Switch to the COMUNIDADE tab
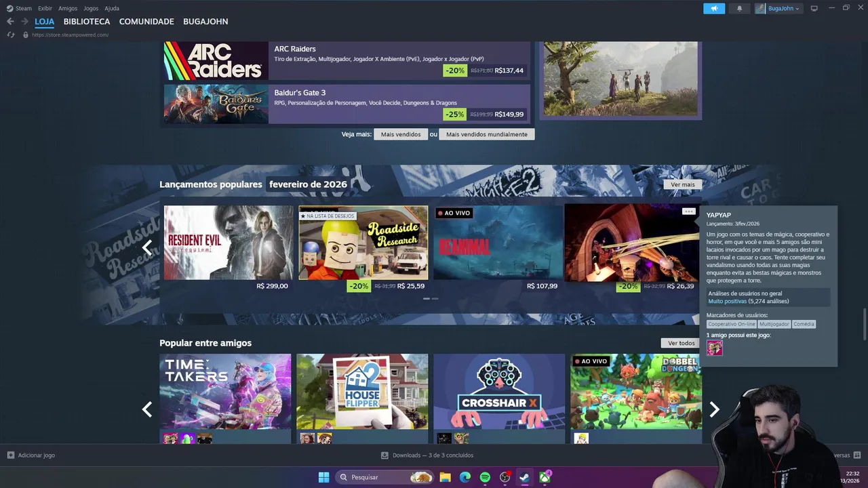Image resolution: width=868 pixels, height=488 pixels. coord(146,22)
